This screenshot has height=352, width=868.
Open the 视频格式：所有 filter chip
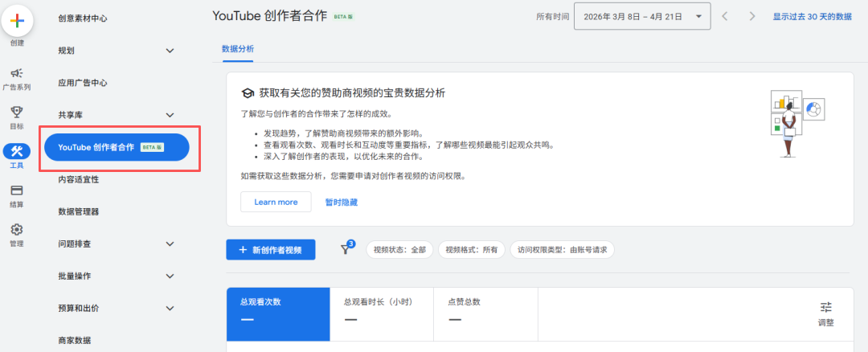pos(472,250)
